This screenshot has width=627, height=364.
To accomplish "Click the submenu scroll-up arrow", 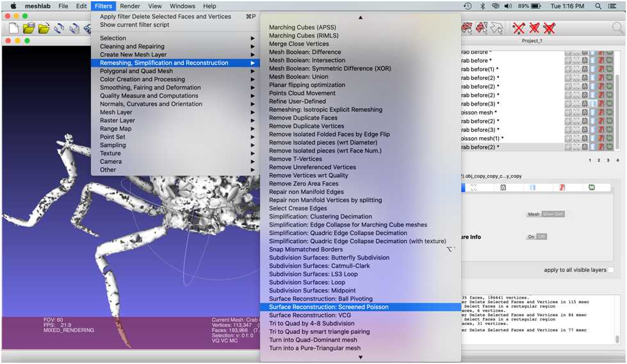I will click(361, 17).
